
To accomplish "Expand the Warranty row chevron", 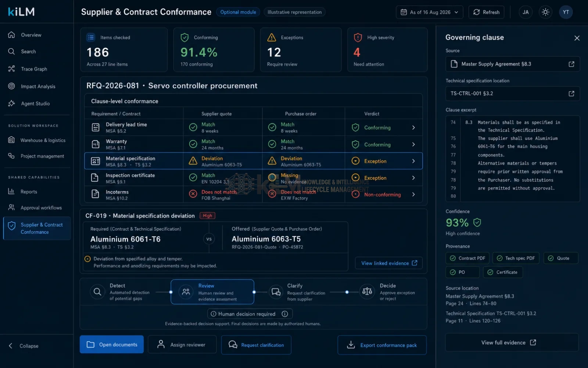I will click(x=413, y=145).
